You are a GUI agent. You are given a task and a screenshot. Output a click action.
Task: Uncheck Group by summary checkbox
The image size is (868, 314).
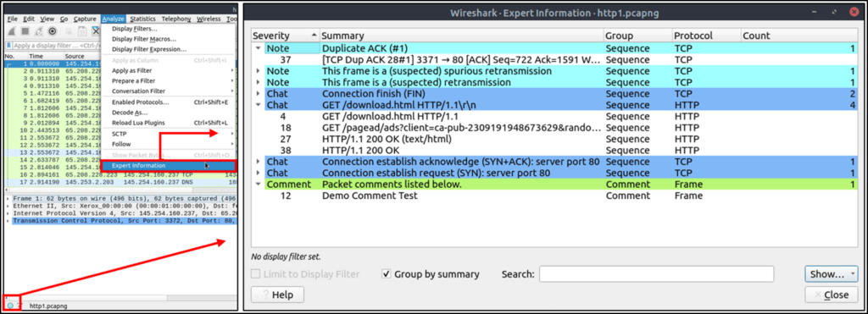[x=387, y=273]
